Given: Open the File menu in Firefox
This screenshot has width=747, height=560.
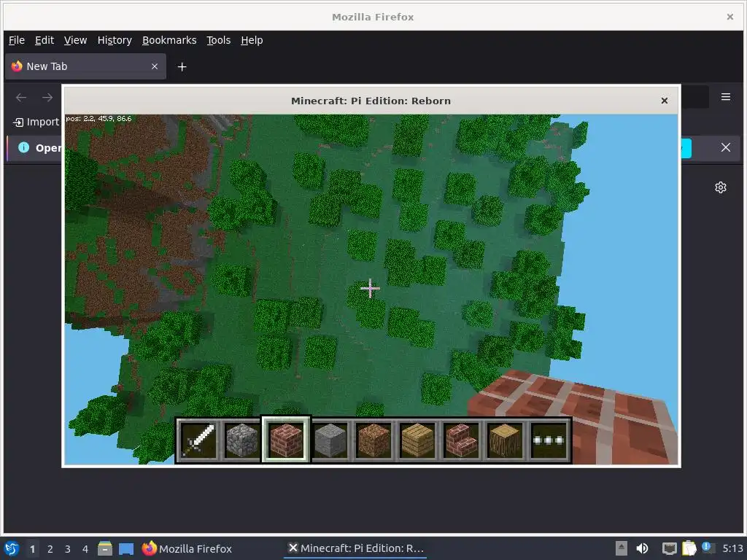Looking at the screenshot, I should (x=17, y=41).
